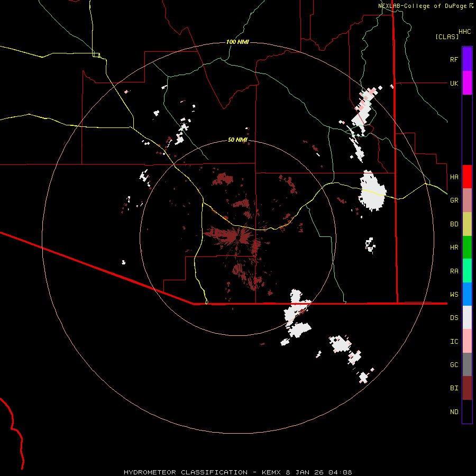Screen dimensions: 476x476
Task: Click the RA legend label
Action: click(x=454, y=271)
